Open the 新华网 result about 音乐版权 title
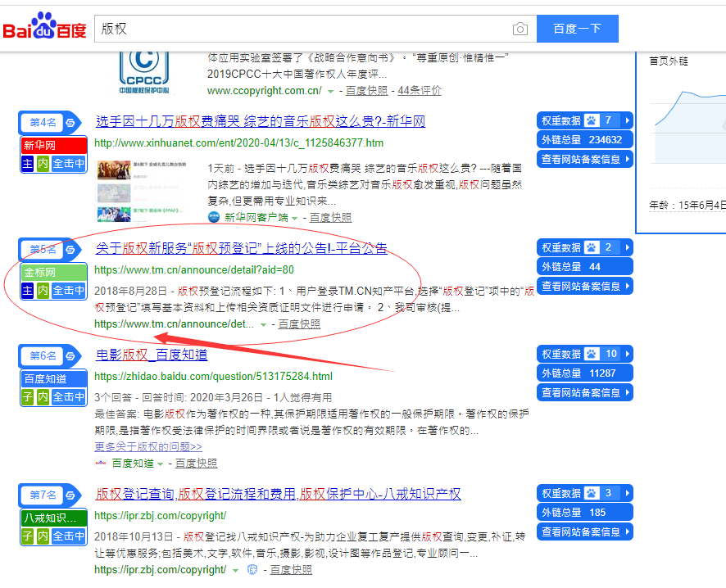Screen dimensions: 726x588 pos(261,122)
